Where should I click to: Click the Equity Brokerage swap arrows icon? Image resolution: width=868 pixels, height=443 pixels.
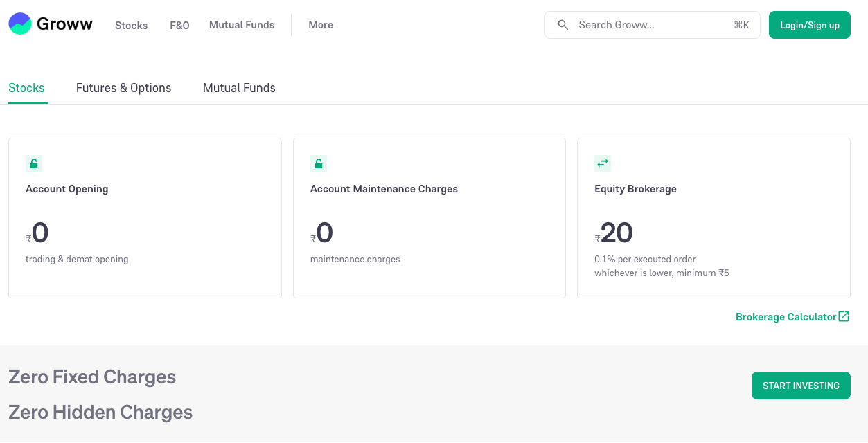[x=603, y=163]
